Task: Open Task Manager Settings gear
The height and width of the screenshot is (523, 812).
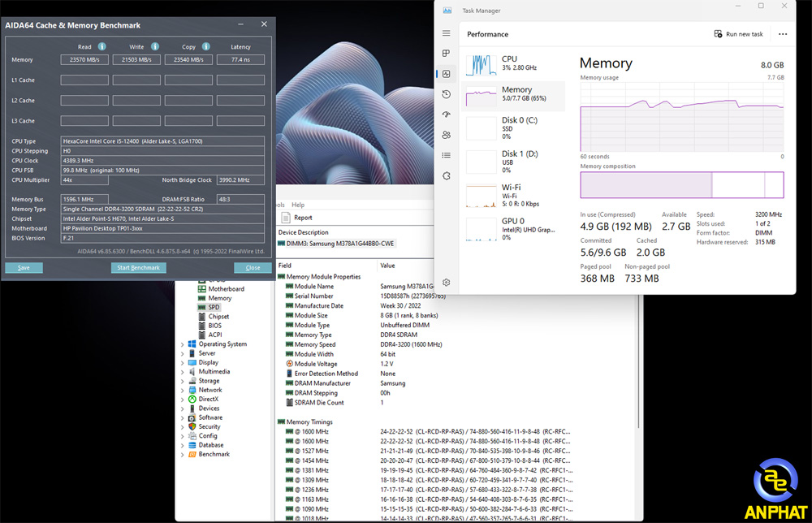Action: point(447,283)
